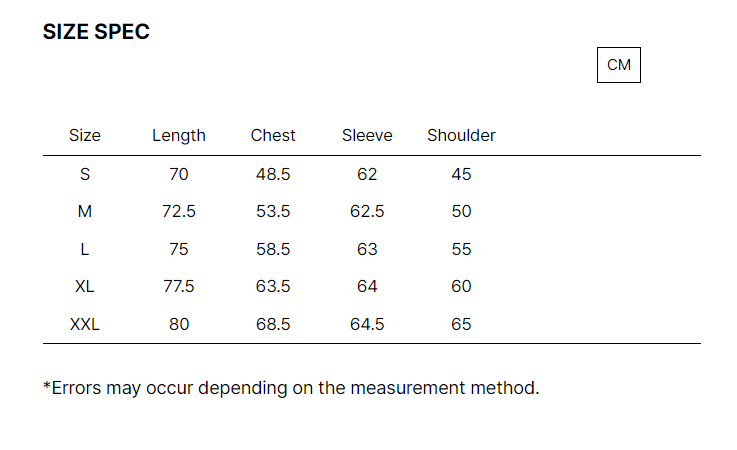Select sleeve value 64.5 for XXL

367,324
